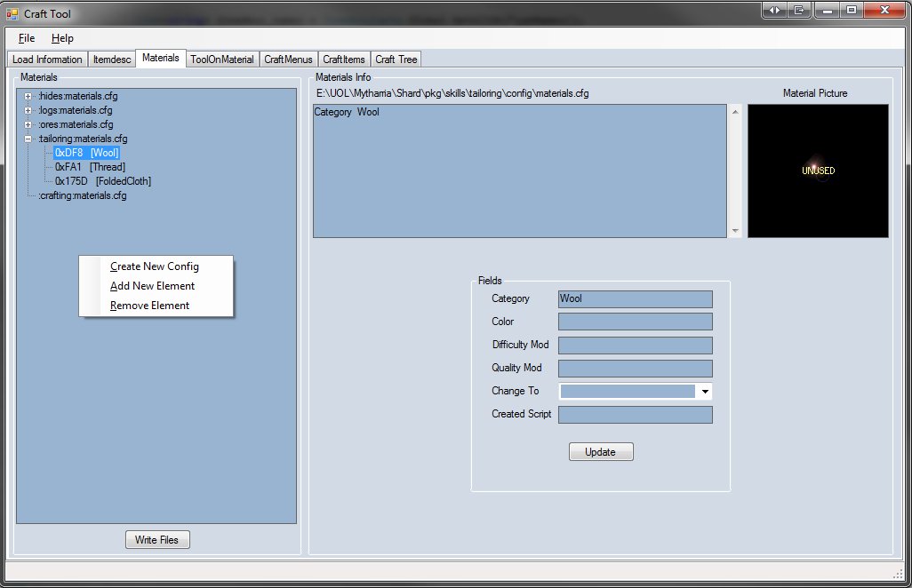Expand the :hides:materials.cfg tree node
The height and width of the screenshot is (588, 912).
28,96
